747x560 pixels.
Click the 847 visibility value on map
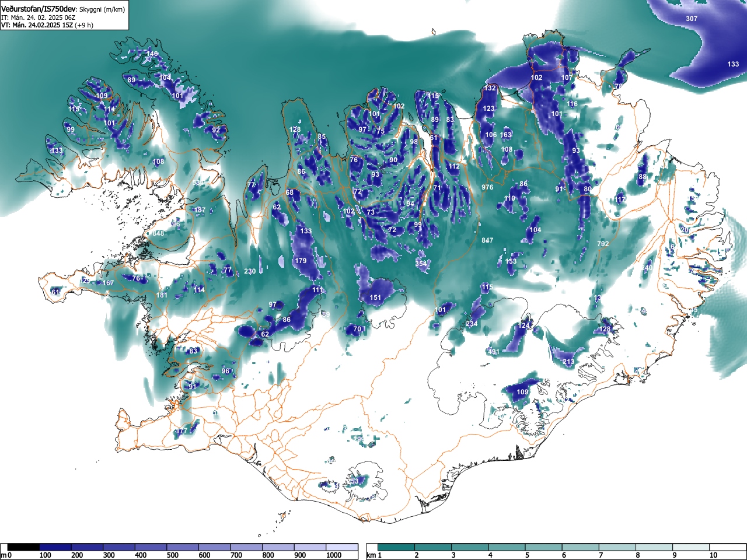(x=487, y=240)
